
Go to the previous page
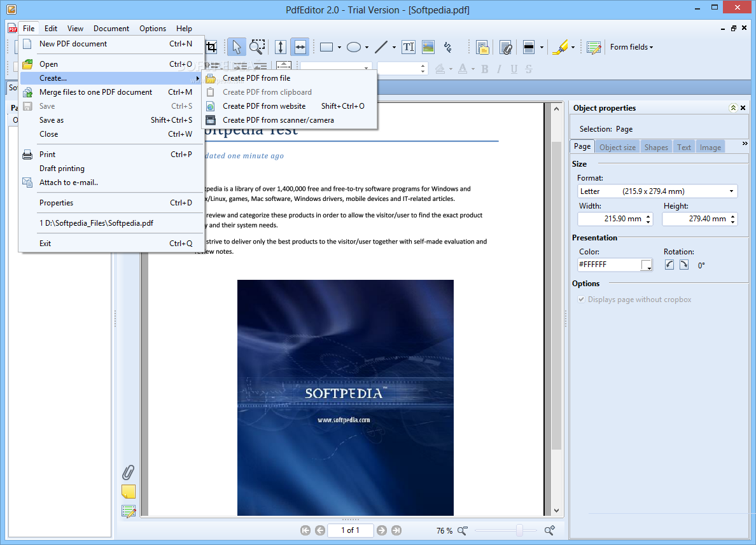tap(320, 530)
